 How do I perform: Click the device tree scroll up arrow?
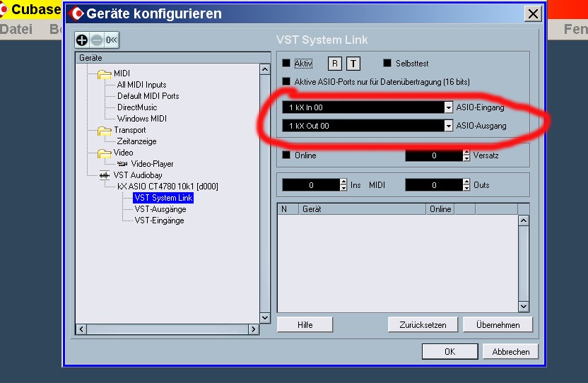click(x=265, y=69)
